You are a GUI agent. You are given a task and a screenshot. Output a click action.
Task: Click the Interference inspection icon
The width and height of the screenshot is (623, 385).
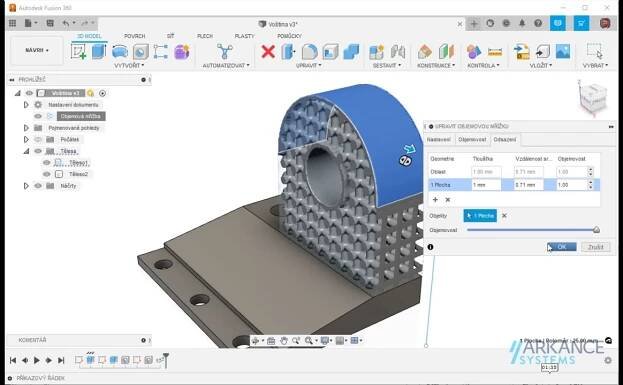(x=474, y=52)
